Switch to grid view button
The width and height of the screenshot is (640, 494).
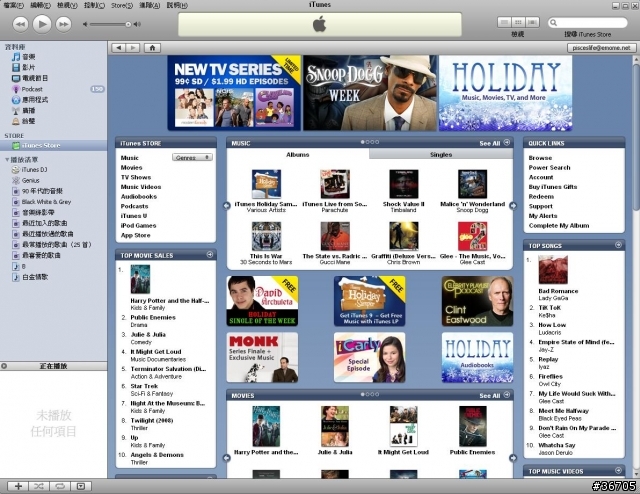pyautogui.click(x=518, y=22)
